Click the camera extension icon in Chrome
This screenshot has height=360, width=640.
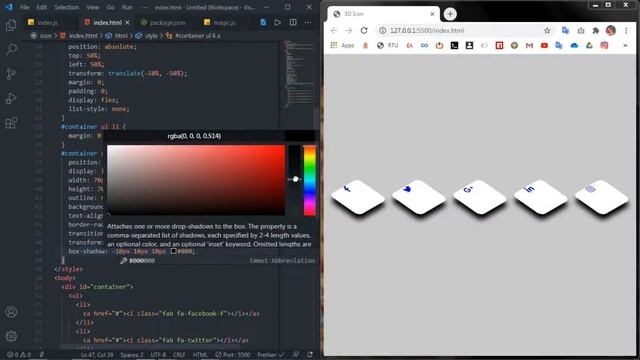point(580,31)
